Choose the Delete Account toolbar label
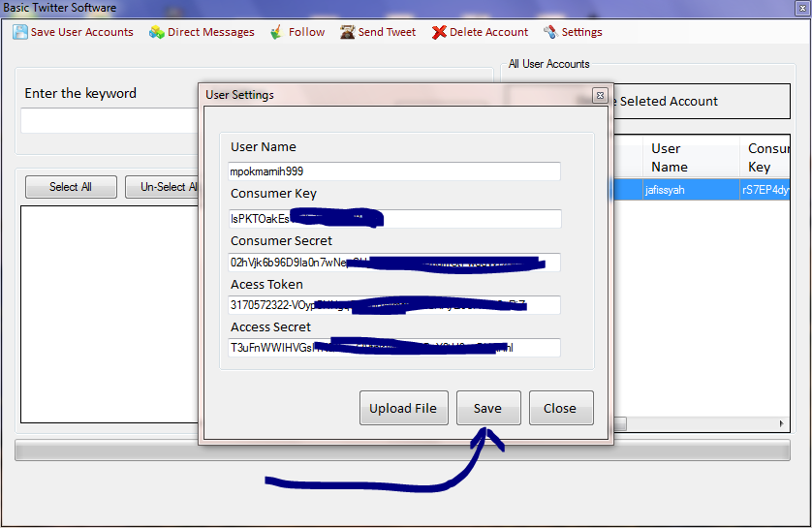The height and width of the screenshot is (528, 812). 489,32
